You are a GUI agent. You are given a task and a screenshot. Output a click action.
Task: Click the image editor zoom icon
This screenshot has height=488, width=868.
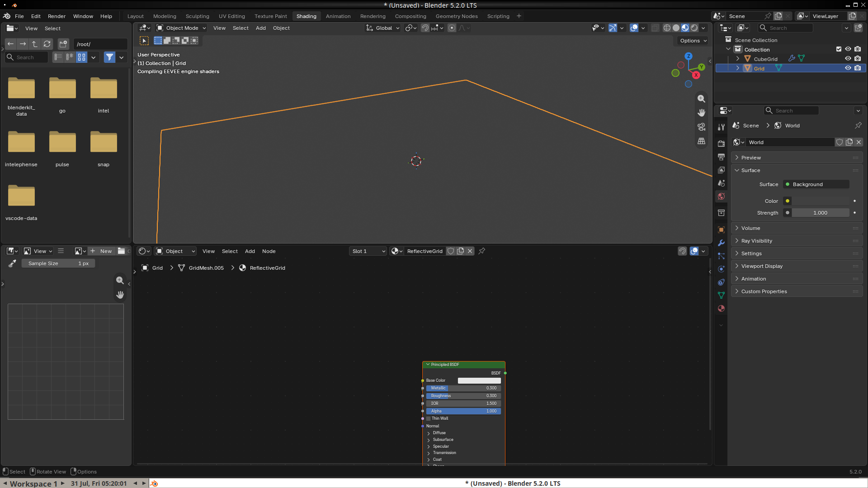pos(120,280)
